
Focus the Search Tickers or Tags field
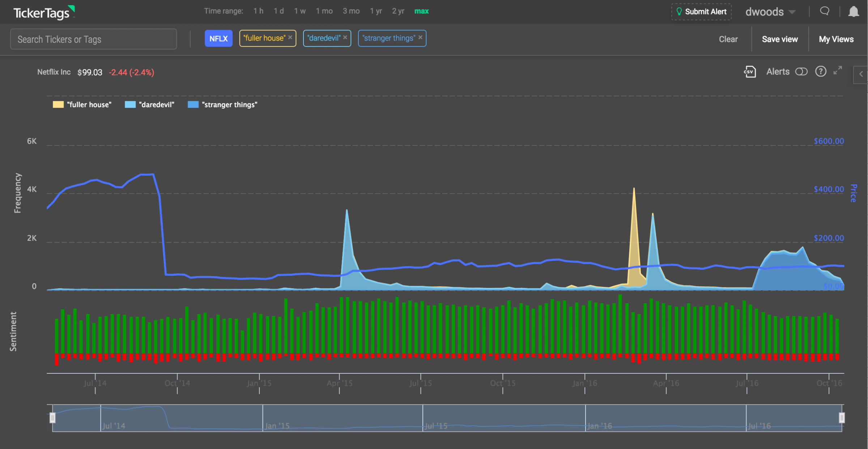93,39
